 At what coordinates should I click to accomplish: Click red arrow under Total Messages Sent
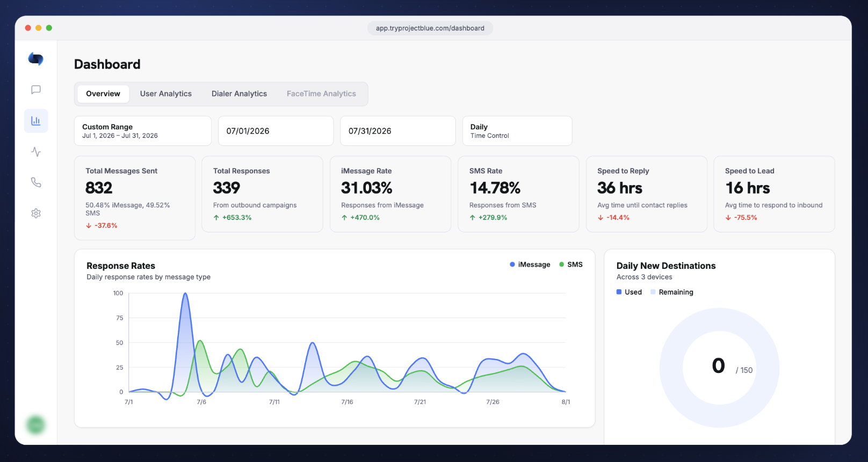tap(89, 226)
